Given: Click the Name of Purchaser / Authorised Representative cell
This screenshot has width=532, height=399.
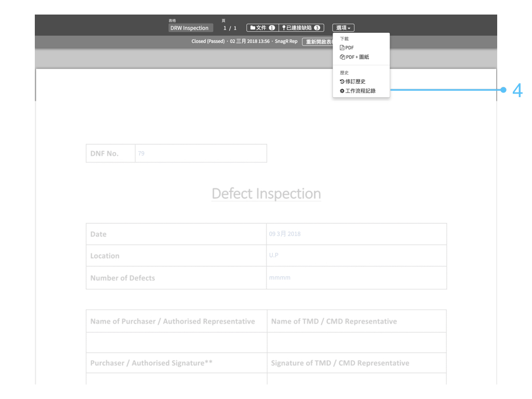Looking at the screenshot, I should click(177, 321).
